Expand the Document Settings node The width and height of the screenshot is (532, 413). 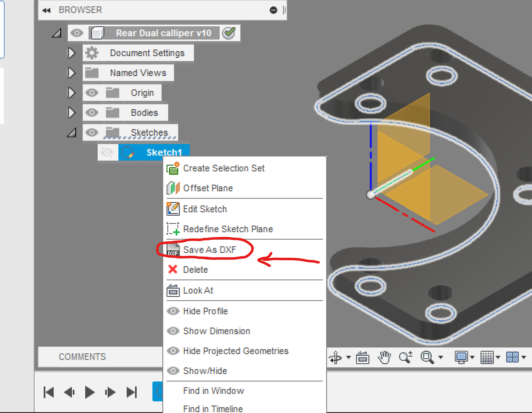click(x=71, y=53)
